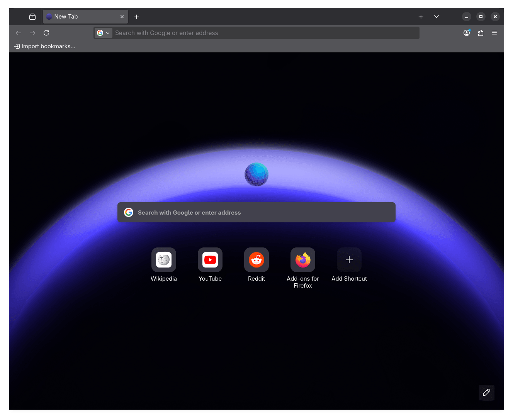Reload the current page

coord(46,33)
